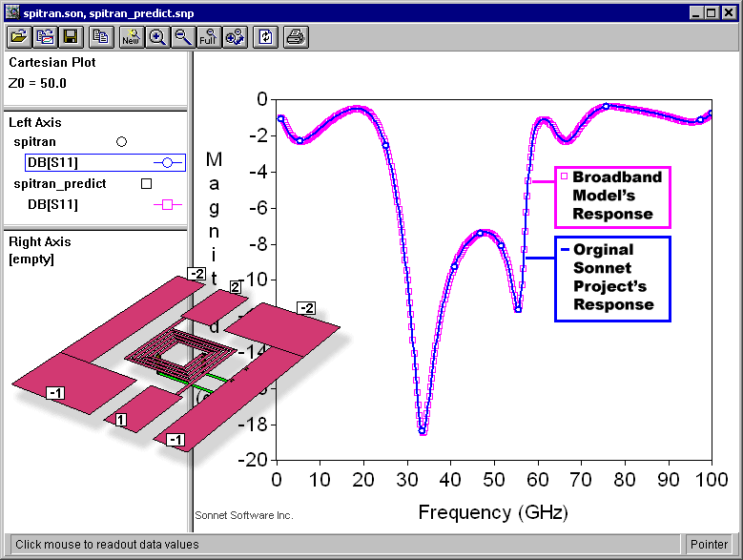Select spitran_predict in Left Axis list
Viewport: 743px width, 560px height.
click(x=59, y=183)
